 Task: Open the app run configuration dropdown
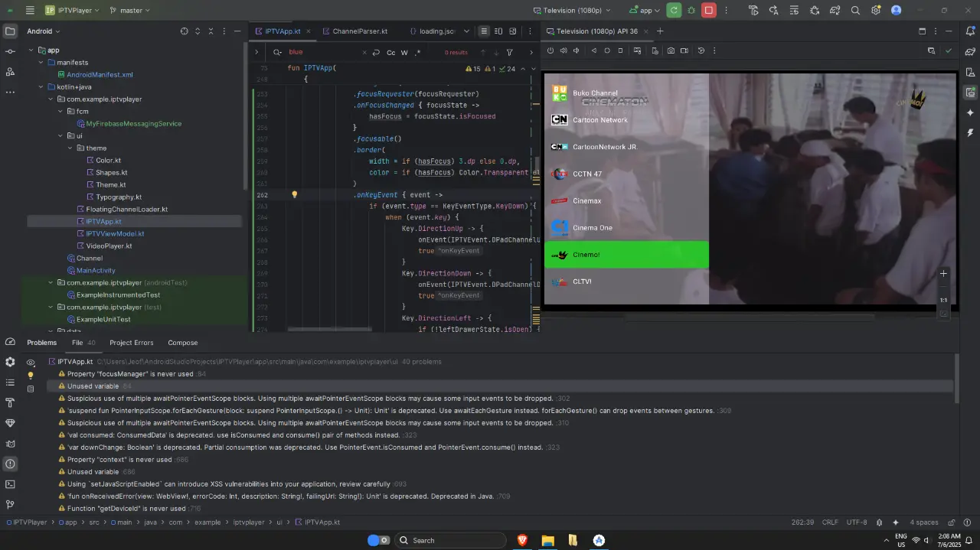pos(645,10)
